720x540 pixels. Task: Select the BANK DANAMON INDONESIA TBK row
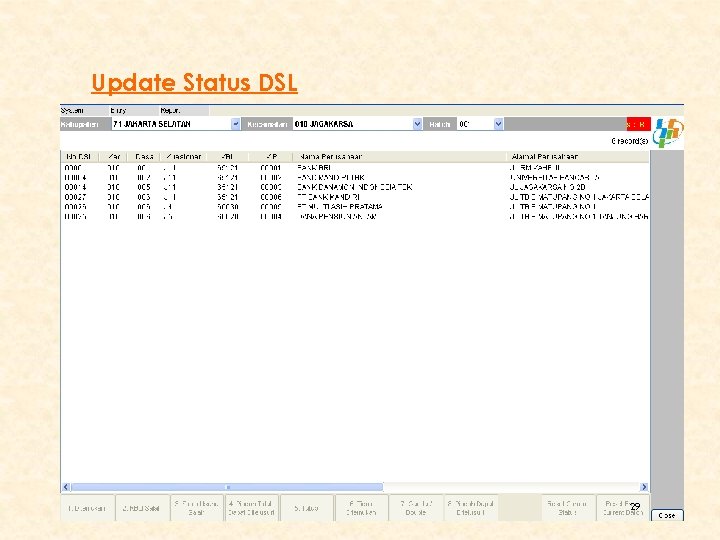[x=355, y=187]
